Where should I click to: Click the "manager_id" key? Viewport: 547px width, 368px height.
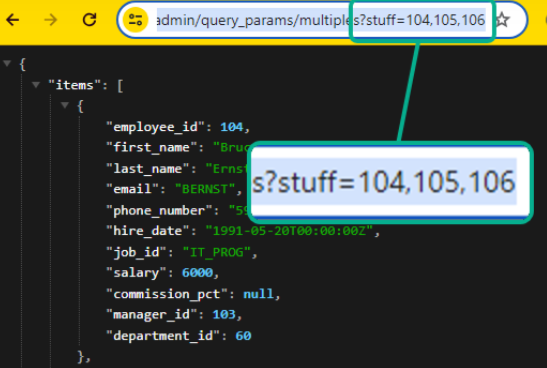point(151,315)
